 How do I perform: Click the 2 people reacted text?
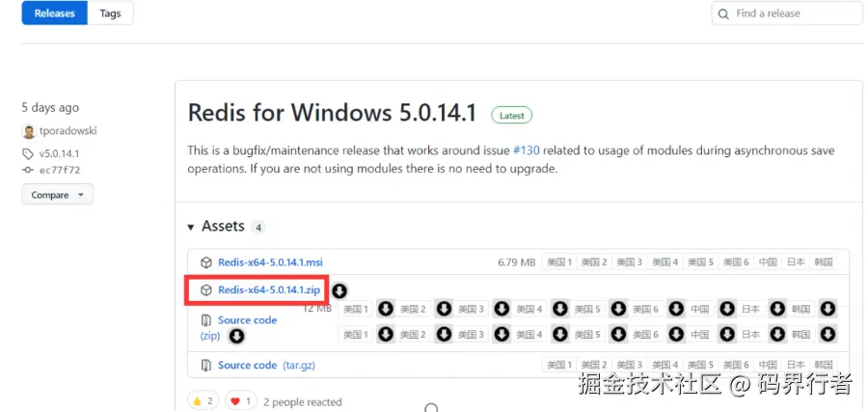[x=302, y=402]
